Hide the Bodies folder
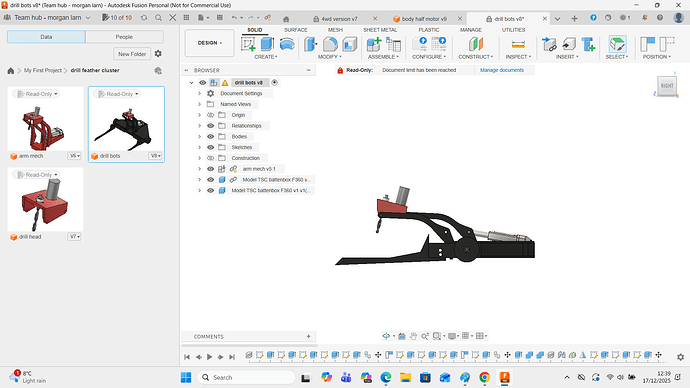Screen dimensions: 690x388 (210, 136)
